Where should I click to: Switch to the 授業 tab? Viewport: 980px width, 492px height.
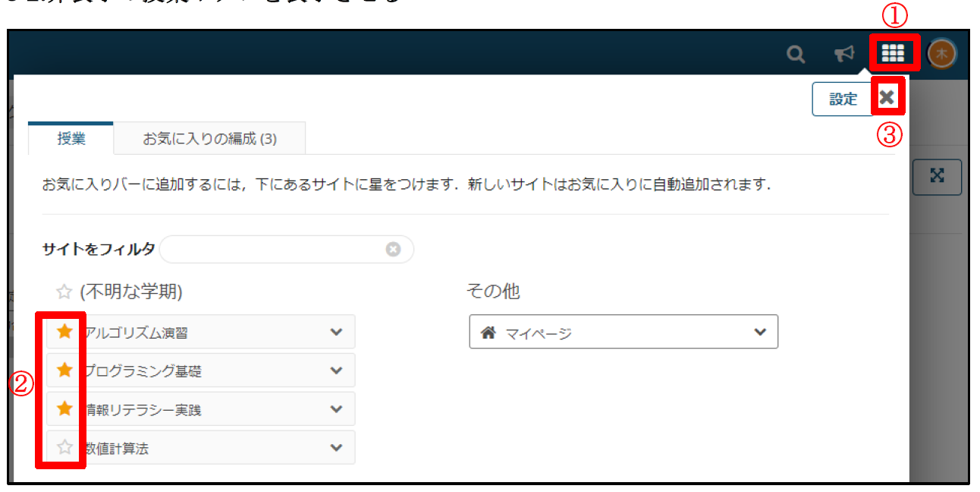pyautogui.click(x=71, y=139)
